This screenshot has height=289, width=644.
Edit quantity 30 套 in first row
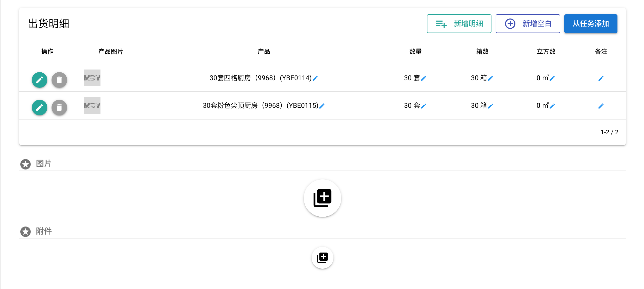[424, 78]
